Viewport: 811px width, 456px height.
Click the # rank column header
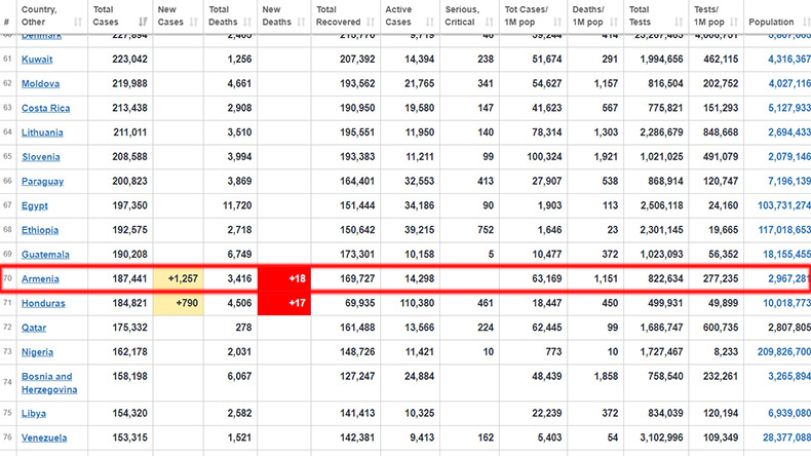pos(6,22)
